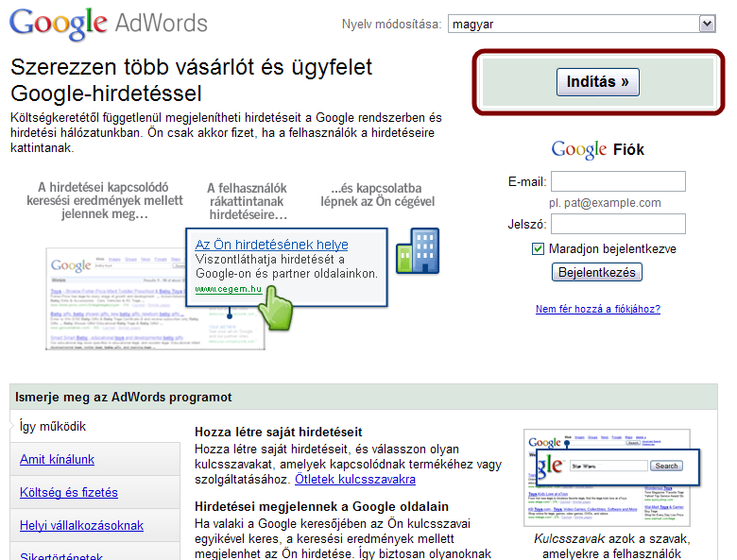Image resolution: width=737 pixels, height=560 pixels.
Task: Click the Nyelv módosítása label
Action: coord(391,24)
